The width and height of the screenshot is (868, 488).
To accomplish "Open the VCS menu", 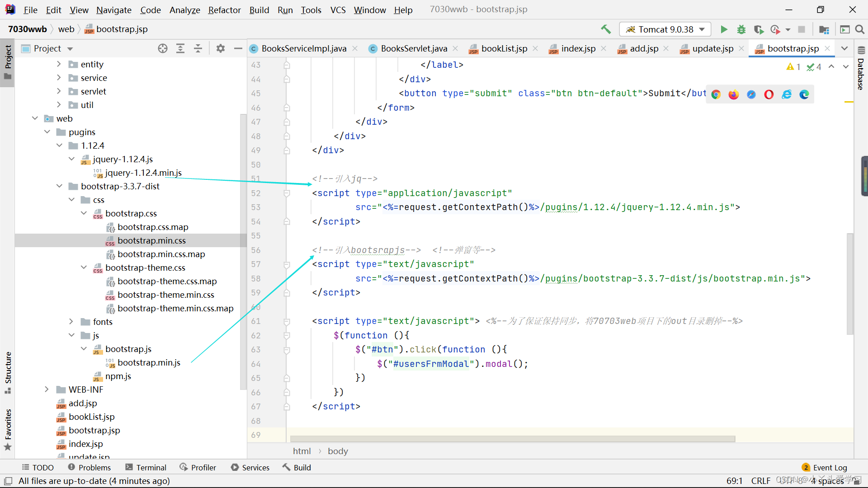I will [x=338, y=10].
